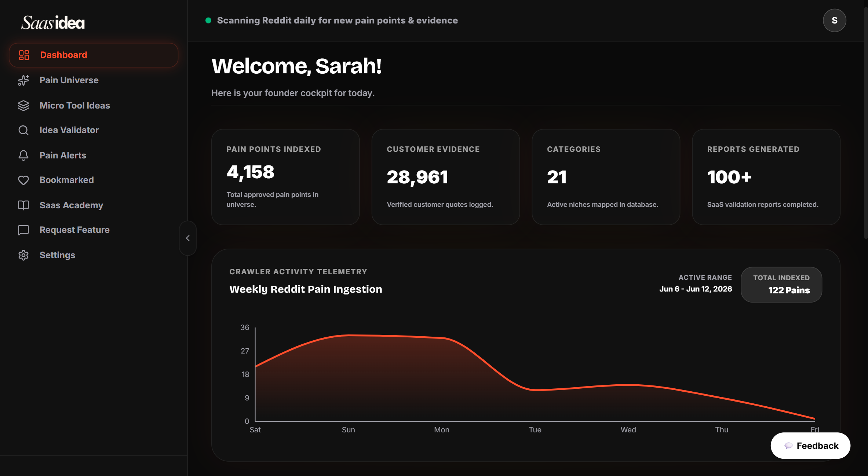Click the Idea Validator magnifier icon

tap(23, 130)
